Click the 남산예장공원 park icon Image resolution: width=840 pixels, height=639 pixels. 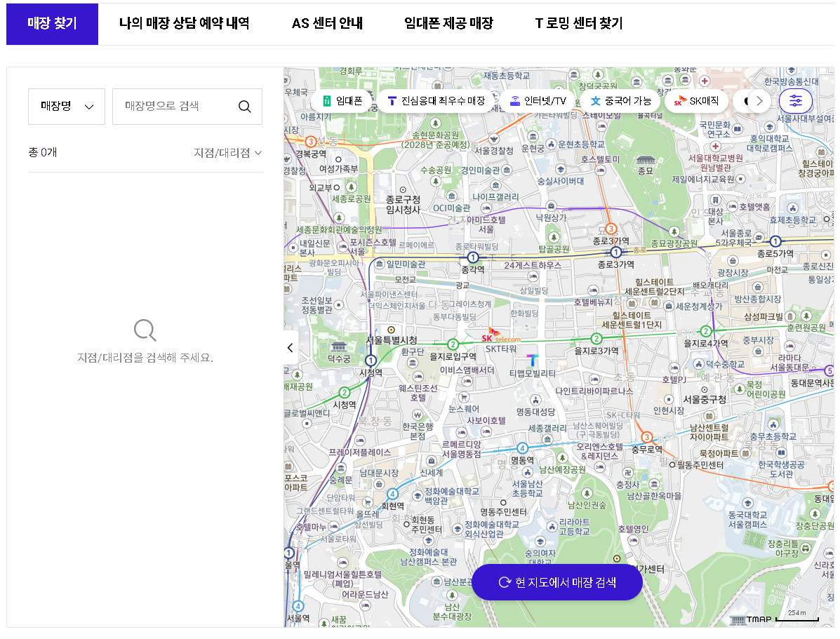point(562,457)
